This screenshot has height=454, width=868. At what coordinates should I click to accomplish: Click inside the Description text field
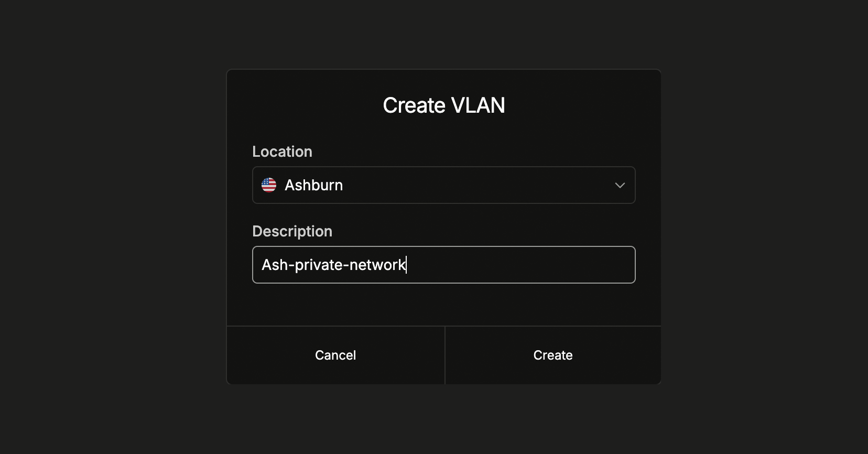[x=443, y=265]
